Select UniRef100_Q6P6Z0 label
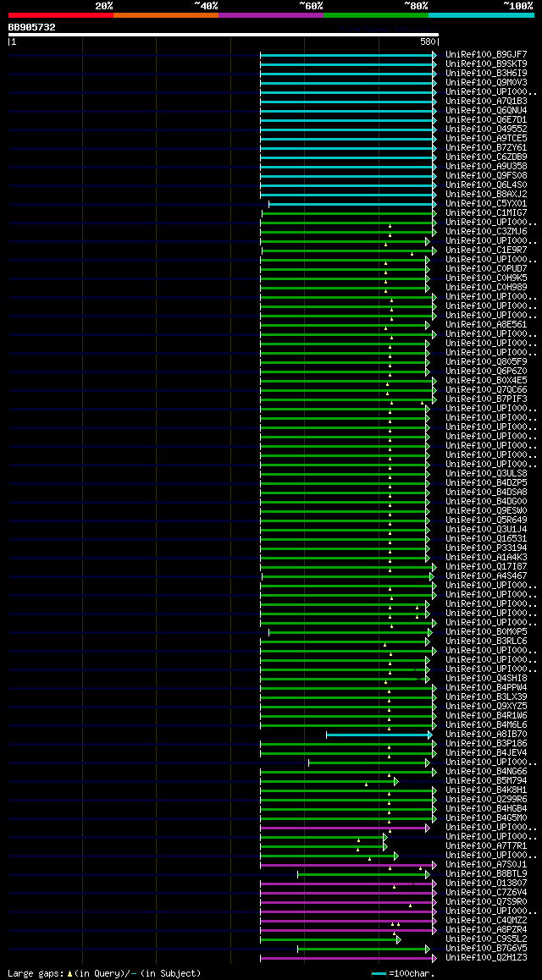This screenshot has height=980, width=542. coord(486,371)
